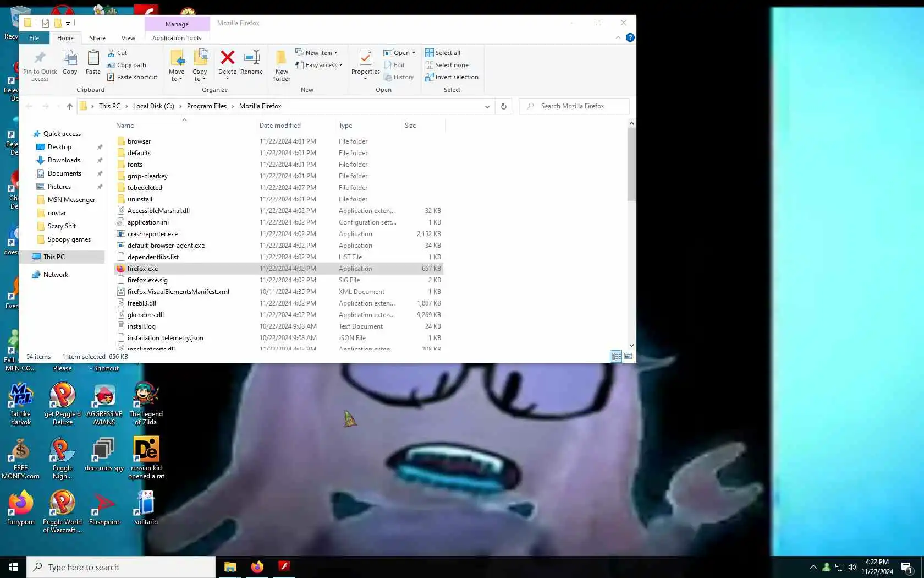Open Customize Quick Access Toolbar arrow
Screen dimensions: 924x578
tap(68, 23)
